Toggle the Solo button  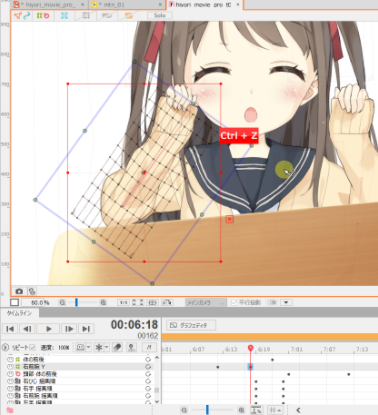[x=160, y=15]
